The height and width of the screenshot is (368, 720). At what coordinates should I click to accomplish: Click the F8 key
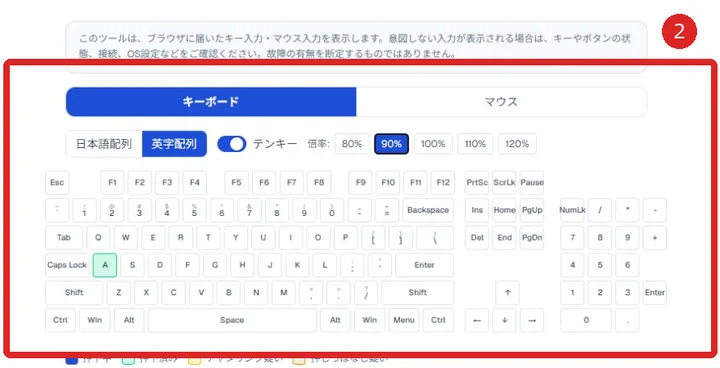pyautogui.click(x=319, y=182)
